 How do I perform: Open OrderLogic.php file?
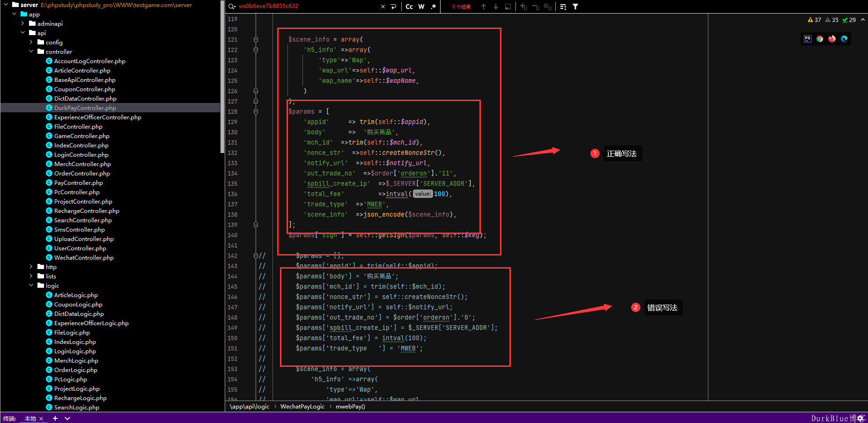76,370
